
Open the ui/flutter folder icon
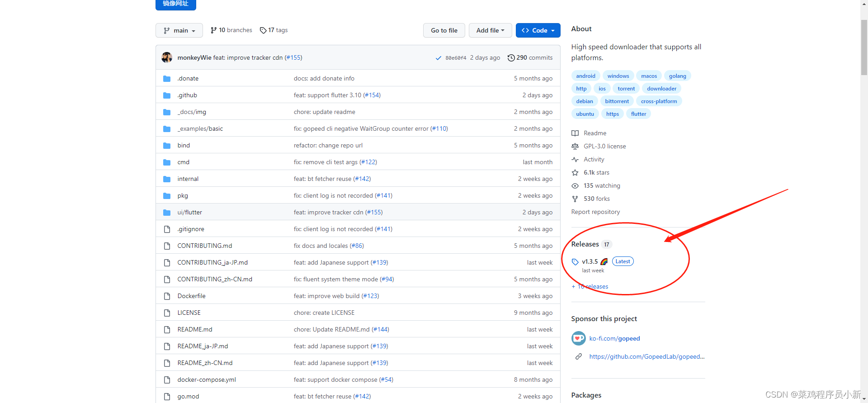pyautogui.click(x=167, y=213)
